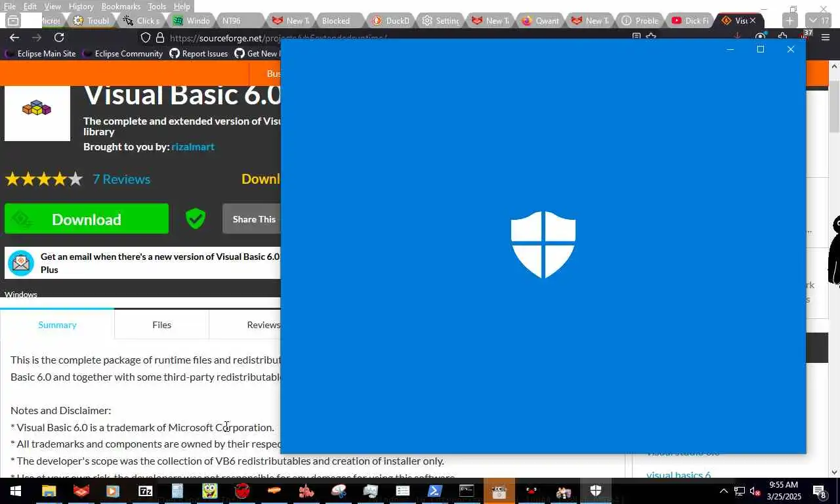Close the active Visual Basic tab
Viewport: 840px width, 504px height.
tap(753, 20)
